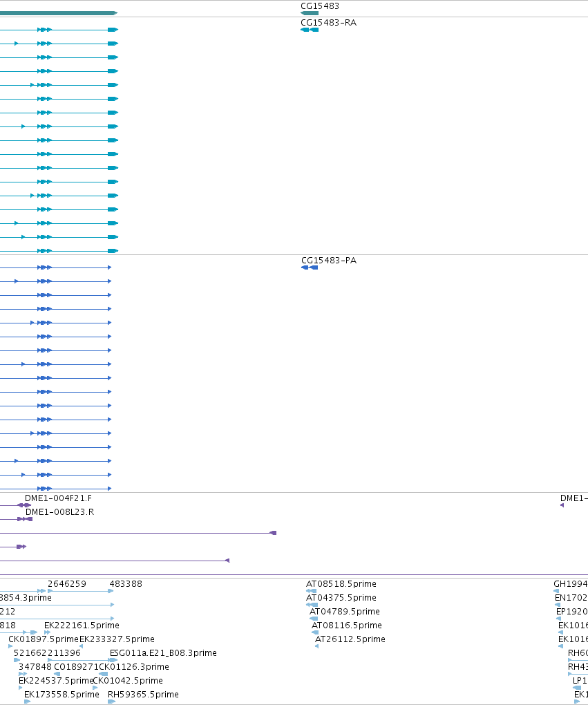The image size is (588, 705).
Task: Open the CK01042.5prime EST label
Action: [x=128, y=681]
